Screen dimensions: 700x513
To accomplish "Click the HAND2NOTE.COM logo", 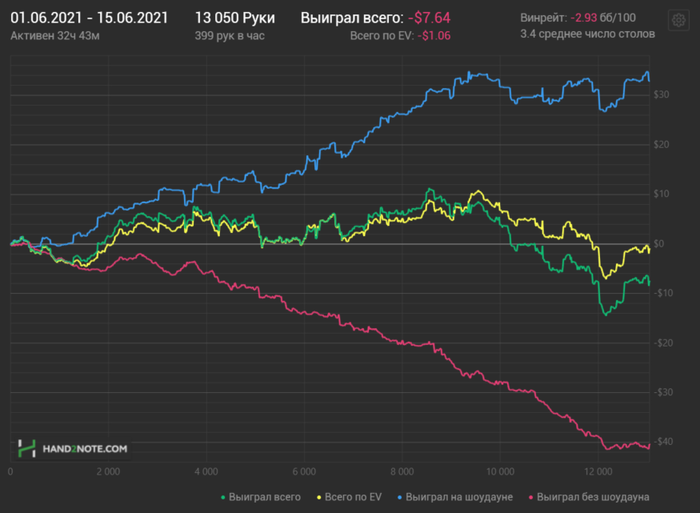I will tap(73, 449).
